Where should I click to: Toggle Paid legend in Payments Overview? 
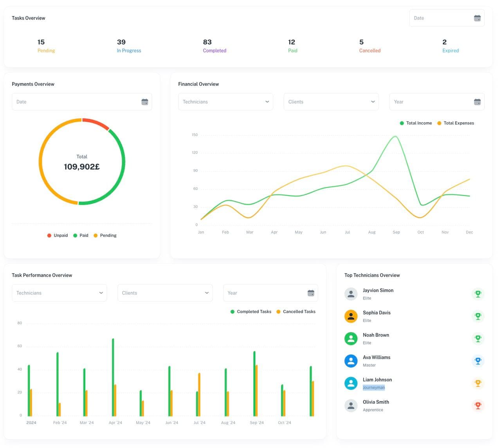coord(81,235)
